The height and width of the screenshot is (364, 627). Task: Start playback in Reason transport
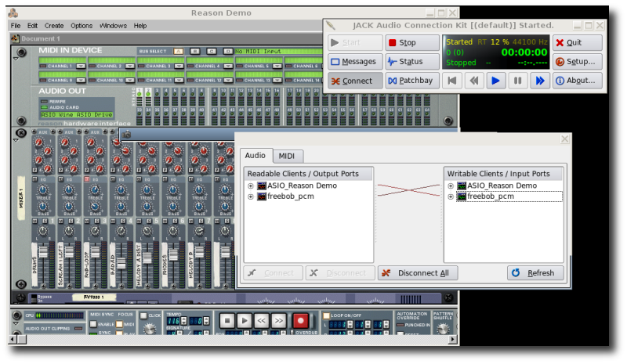point(245,320)
